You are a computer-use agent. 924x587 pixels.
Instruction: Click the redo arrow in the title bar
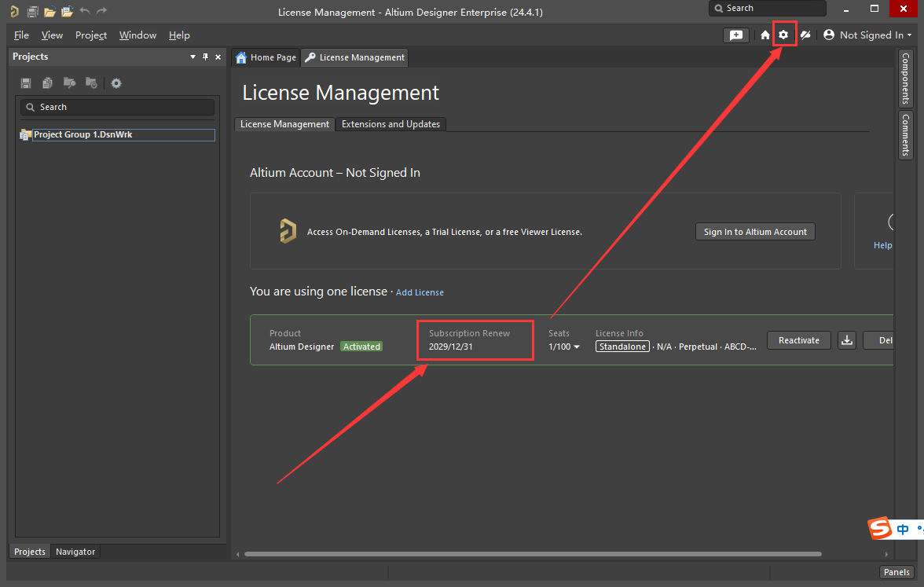[102, 11]
